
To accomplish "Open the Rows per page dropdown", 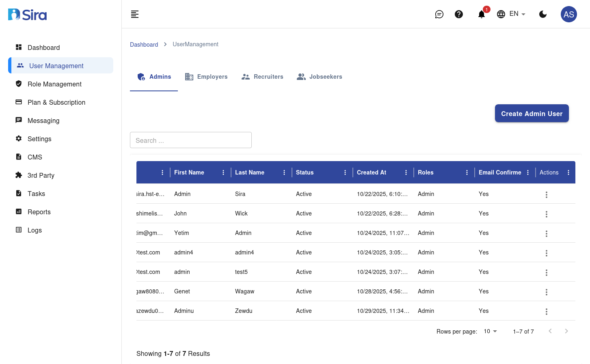I will point(490,331).
